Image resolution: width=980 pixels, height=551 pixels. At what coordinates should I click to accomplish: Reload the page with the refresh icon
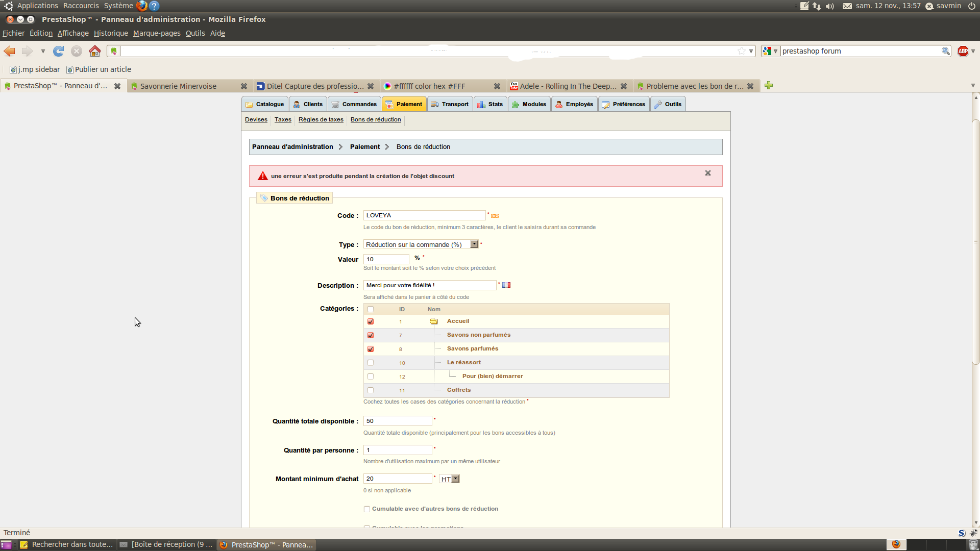pos(59,51)
